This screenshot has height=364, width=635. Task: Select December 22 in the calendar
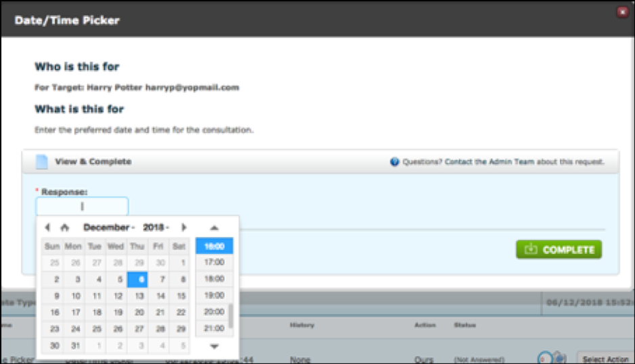179,312
